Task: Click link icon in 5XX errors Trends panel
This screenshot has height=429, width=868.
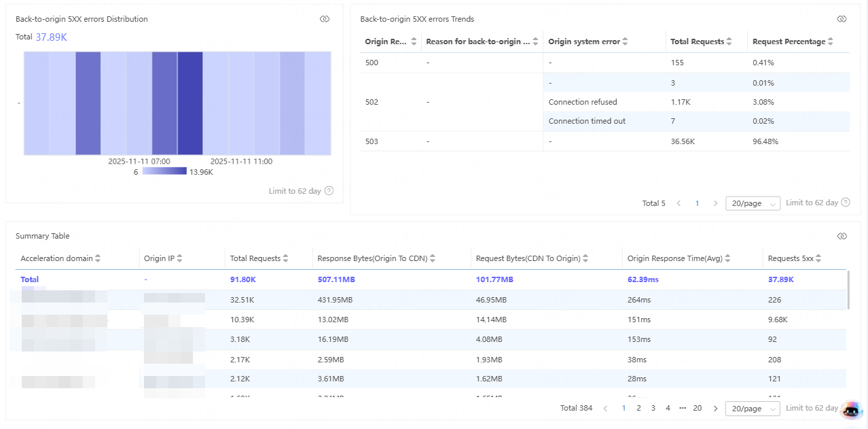Action: (842, 19)
